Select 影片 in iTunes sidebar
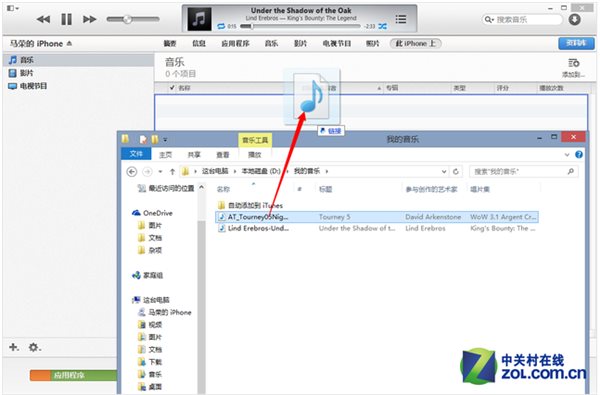 click(x=78, y=73)
